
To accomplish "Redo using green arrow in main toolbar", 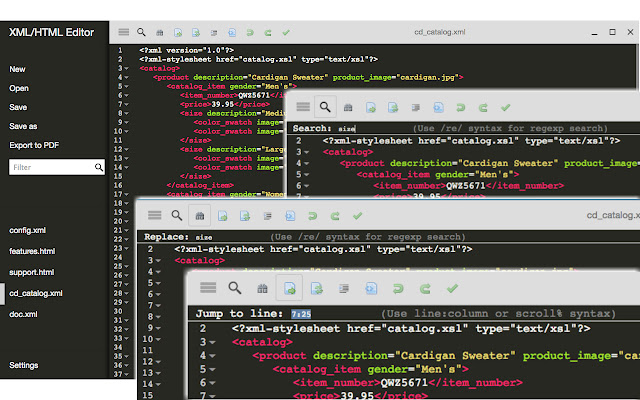I will click(x=268, y=32).
